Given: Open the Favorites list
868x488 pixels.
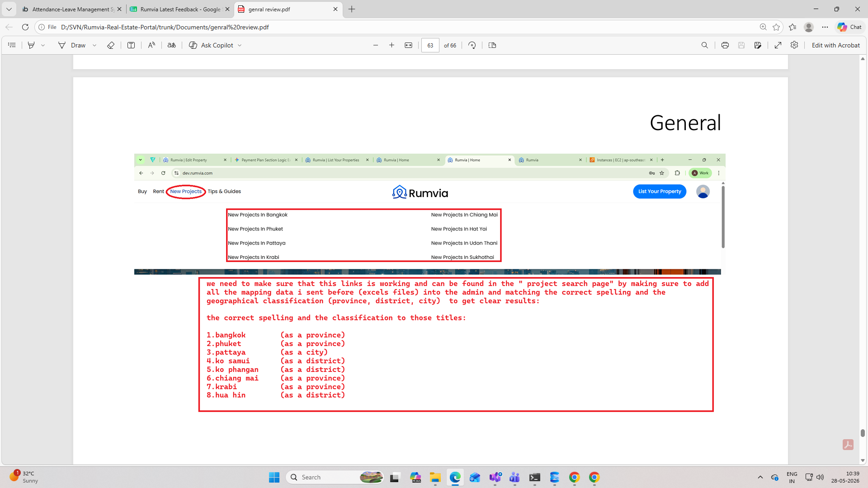Looking at the screenshot, I should coord(793,27).
